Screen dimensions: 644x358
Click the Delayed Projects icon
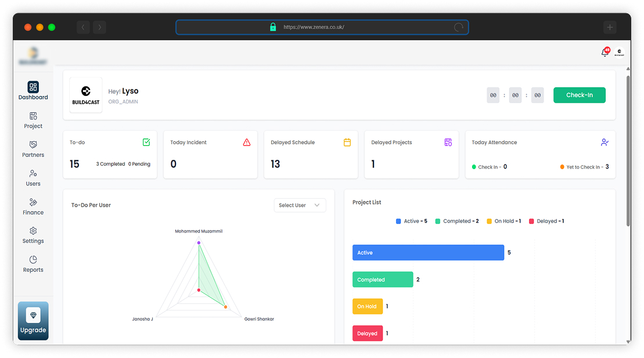[448, 142]
